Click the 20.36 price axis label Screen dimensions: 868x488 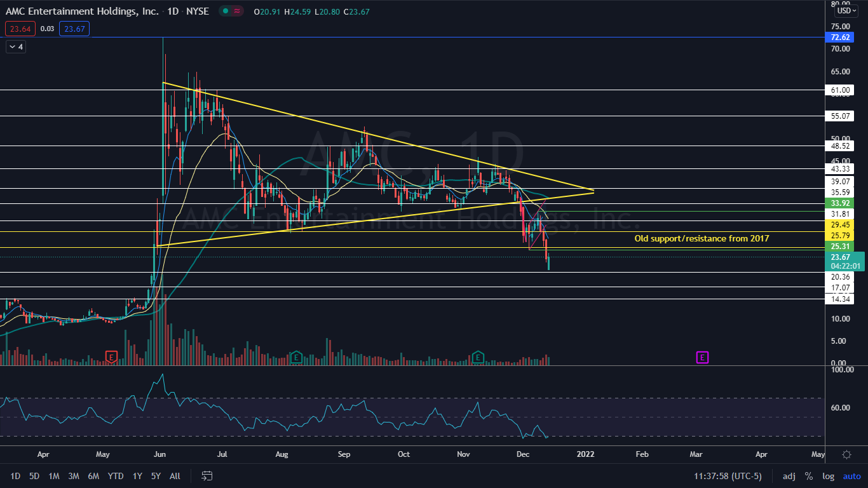(841, 277)
